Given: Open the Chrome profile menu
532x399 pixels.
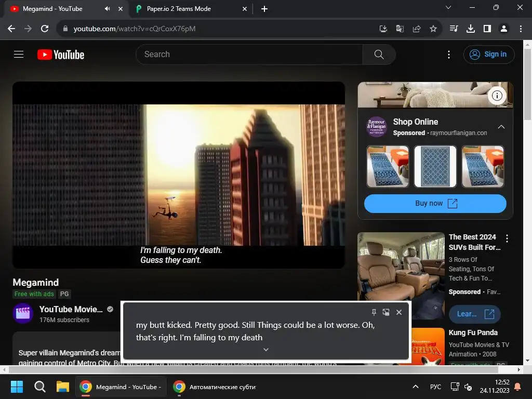Looking at the screenshot, I should (504, 29).
